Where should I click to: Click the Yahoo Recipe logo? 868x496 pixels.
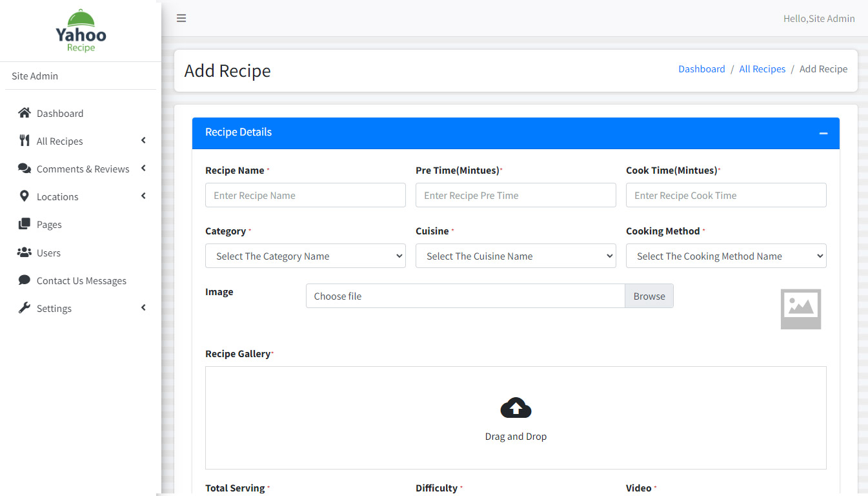tap(81, 31)
